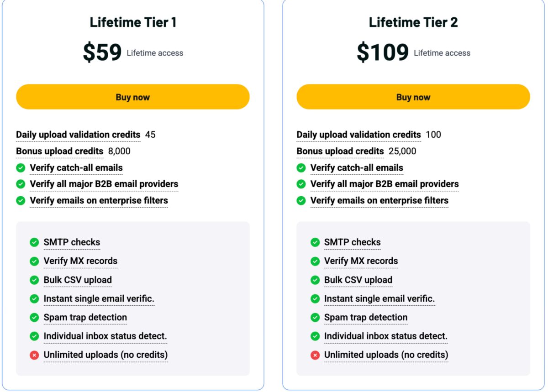Click green check beside Tier 2 Verify MX records
548x392 pixels.
coord(315,261)
